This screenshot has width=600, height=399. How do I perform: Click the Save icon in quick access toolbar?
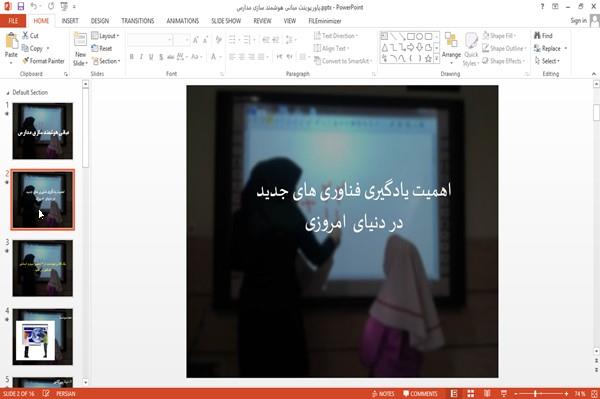pyautogui.click(x=21, y=7)
